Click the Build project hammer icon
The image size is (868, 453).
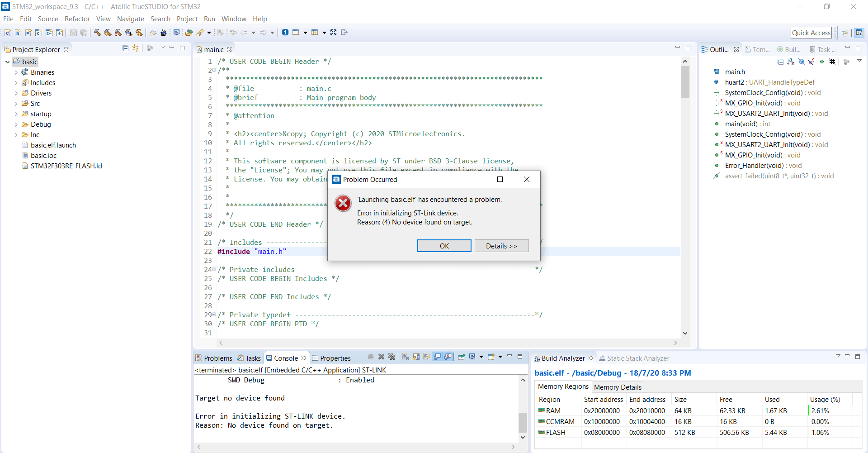[x=97, y=33]
